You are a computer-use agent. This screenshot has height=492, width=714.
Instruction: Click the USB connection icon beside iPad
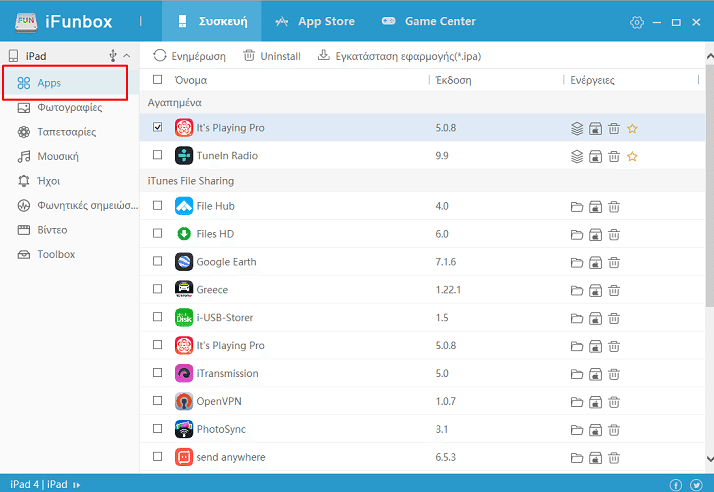(x=112, y=56)
